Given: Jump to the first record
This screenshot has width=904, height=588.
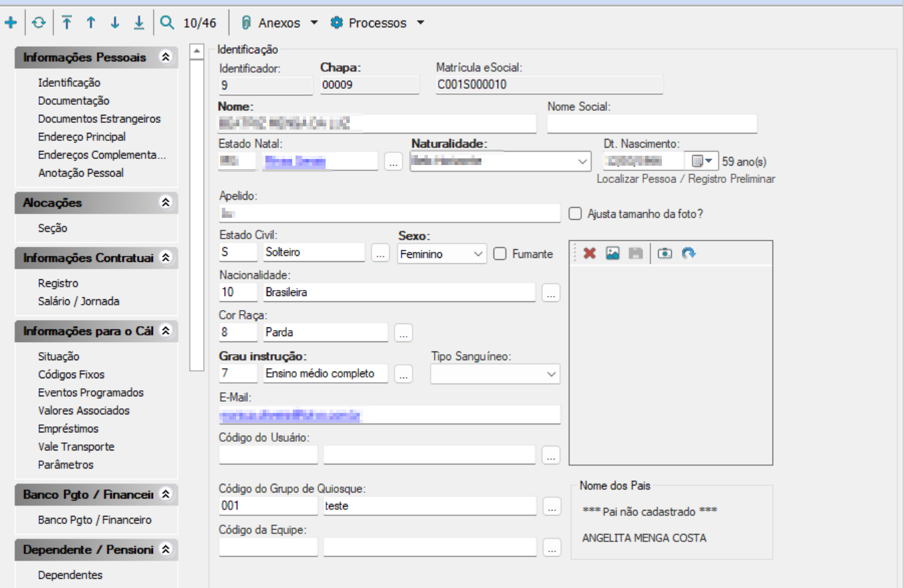Looking at the screenshot, I should (67, 23).
